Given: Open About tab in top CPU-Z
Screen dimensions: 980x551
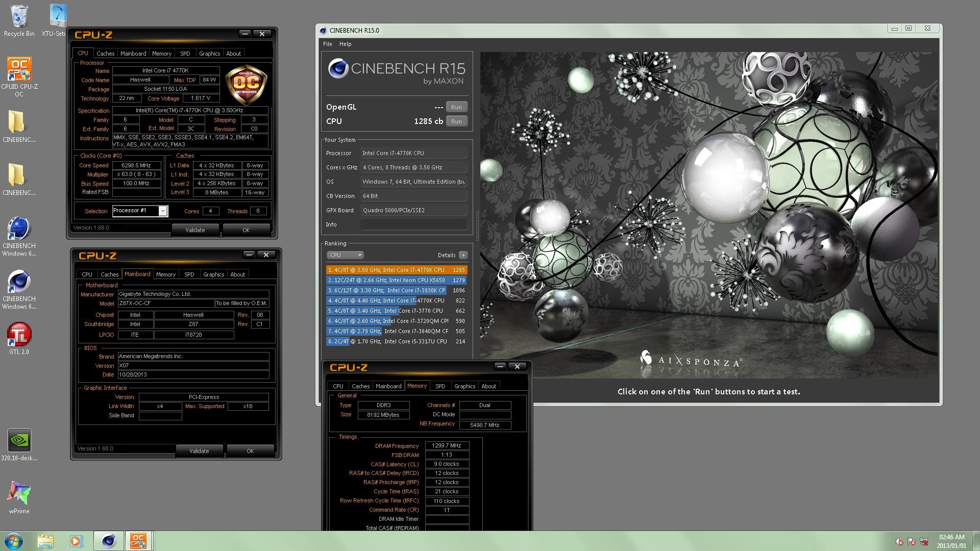Looking at the screenshot, I should click(234, 54).
